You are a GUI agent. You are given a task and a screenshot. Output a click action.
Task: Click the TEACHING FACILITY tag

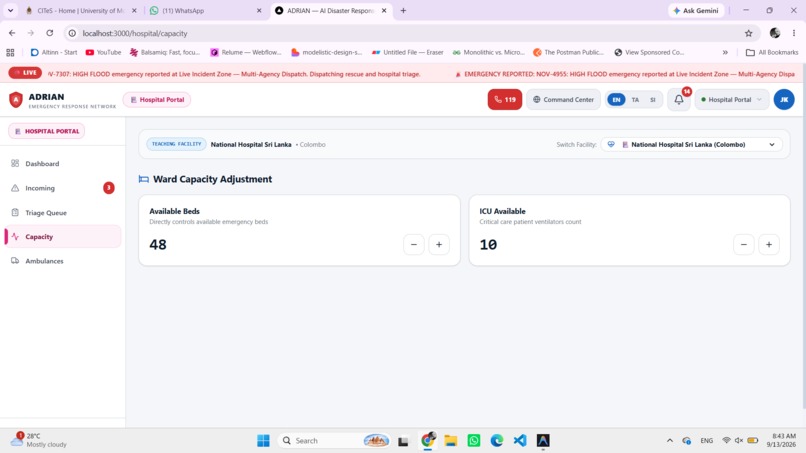(176, 144)
